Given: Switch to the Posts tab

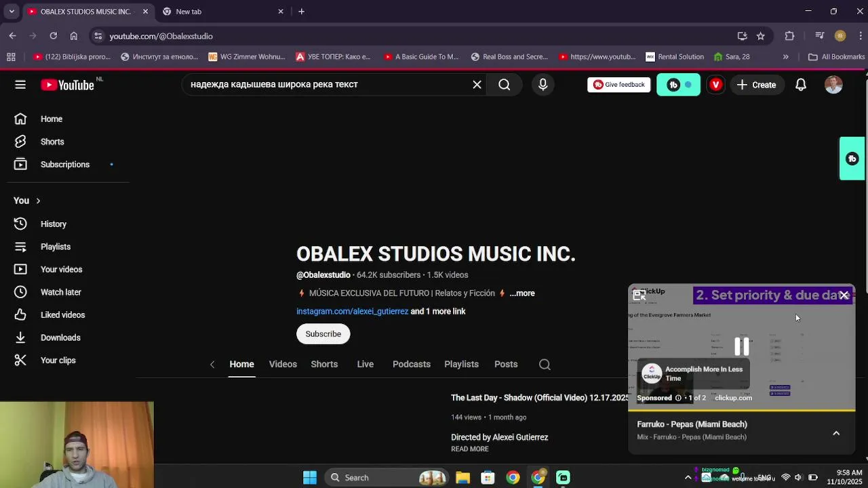Looking at the screenshot, I should 506,365.
